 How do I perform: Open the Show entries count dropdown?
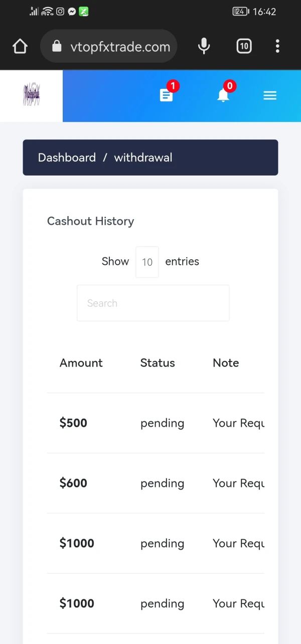click(x=147, y=262)
